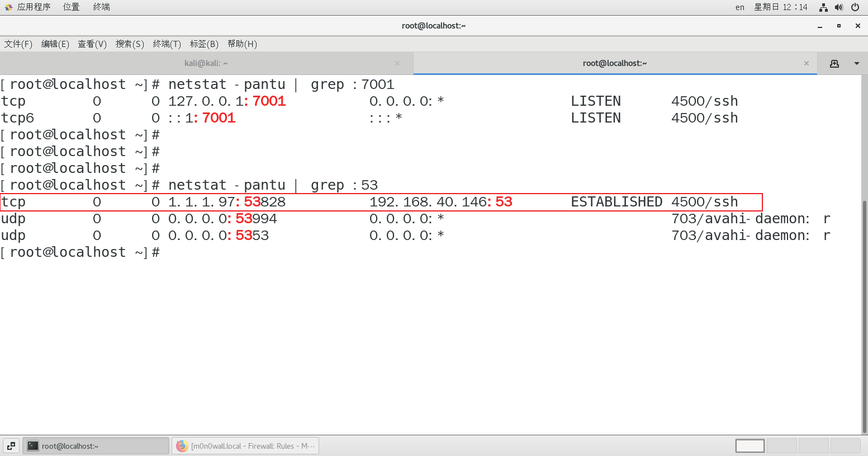Open the 查看(V) menu
The height and width of the screenshot is (456, 868).
92,44
